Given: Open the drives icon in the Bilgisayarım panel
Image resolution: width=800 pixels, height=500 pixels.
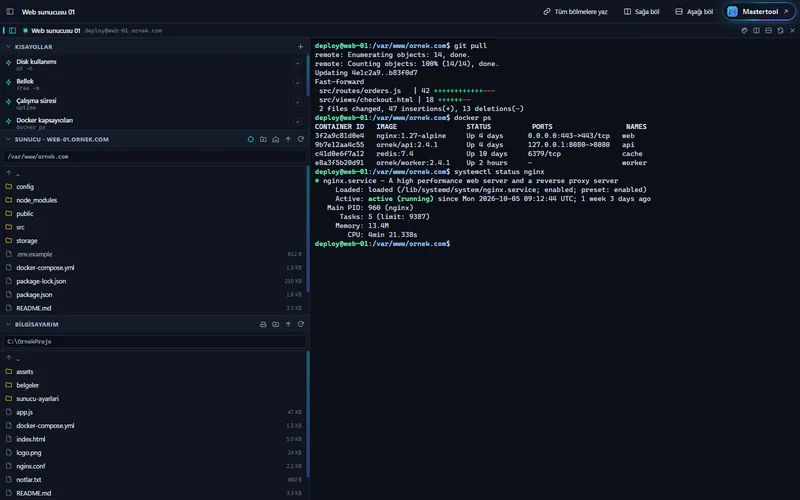Looking at the screenshot, I should [x=263, y=324].
